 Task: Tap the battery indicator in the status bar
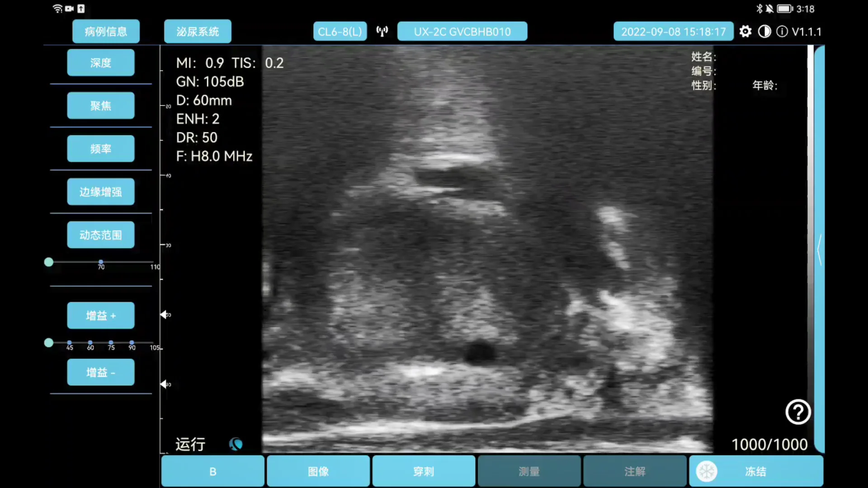[784, 9]
